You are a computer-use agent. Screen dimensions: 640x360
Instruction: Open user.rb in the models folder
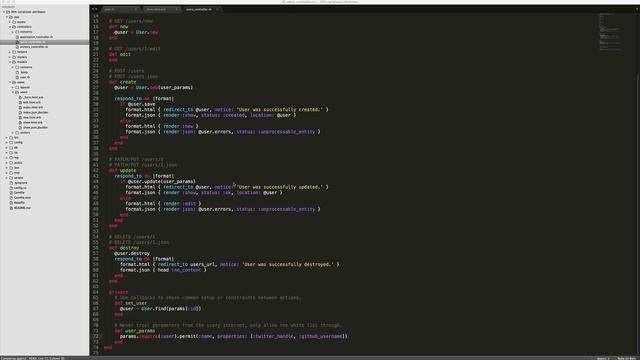coord(25,77)
